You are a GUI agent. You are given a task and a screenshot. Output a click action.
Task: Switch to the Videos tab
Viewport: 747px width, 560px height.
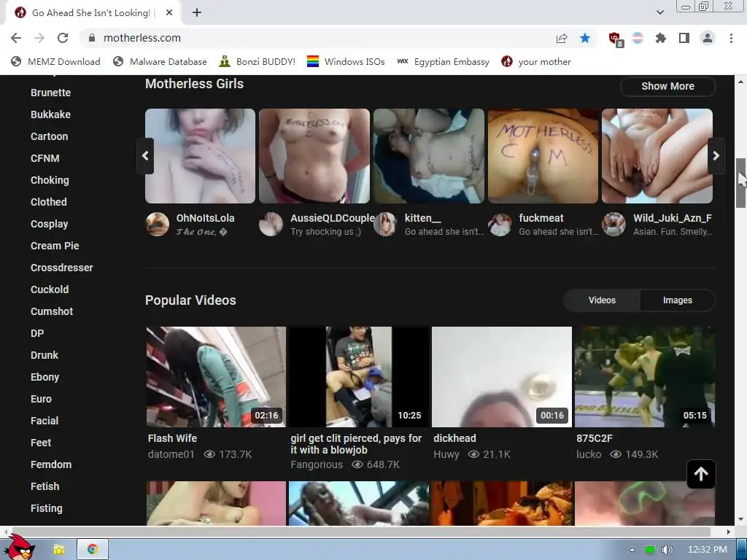(x=602, y=300)
